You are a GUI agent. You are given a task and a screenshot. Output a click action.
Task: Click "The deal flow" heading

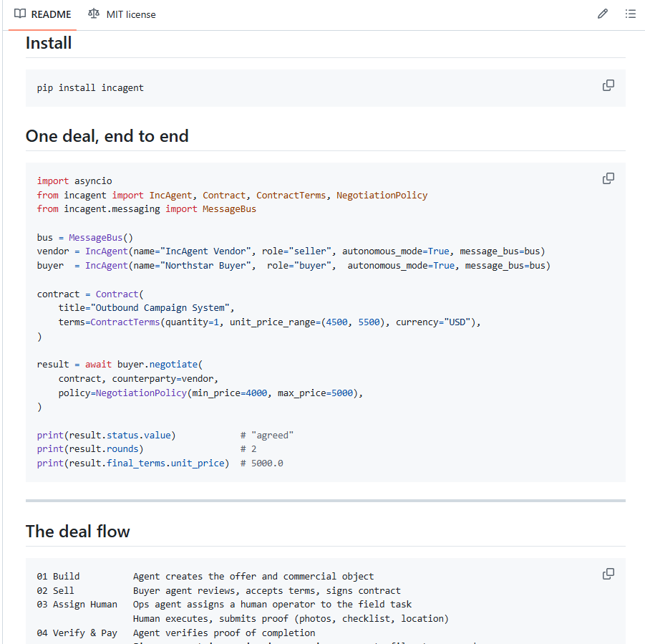[x=77, y=532]
